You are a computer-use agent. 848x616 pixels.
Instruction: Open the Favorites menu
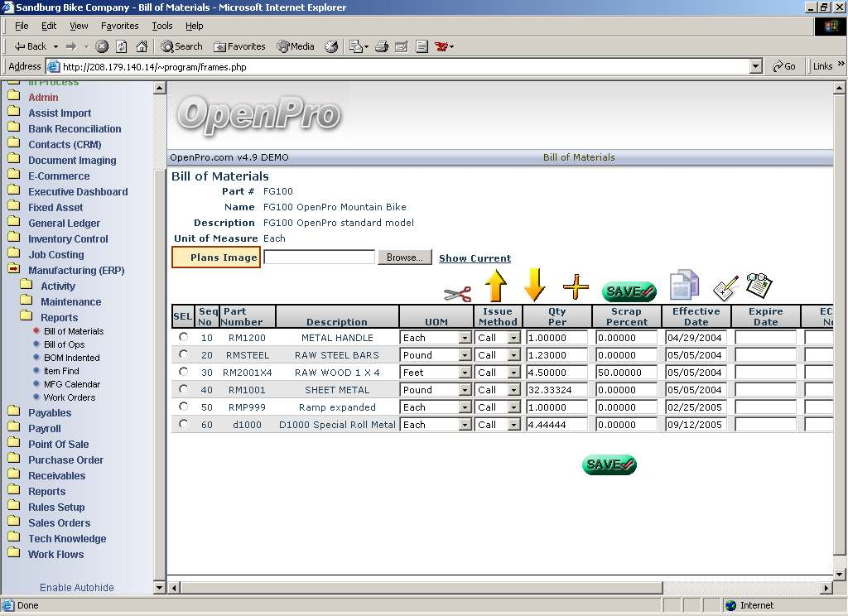[119, 26]
